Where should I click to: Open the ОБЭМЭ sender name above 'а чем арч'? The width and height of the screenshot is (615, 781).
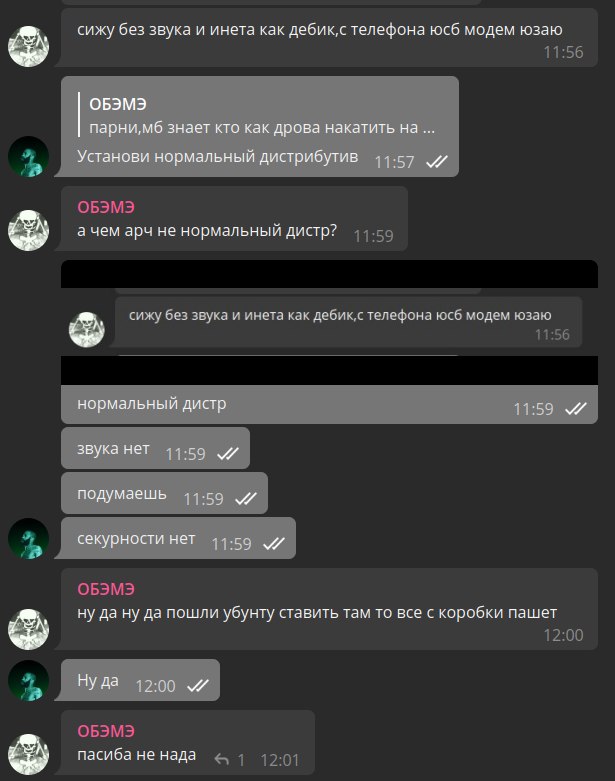pyautogui.click(x=106, y=207)
